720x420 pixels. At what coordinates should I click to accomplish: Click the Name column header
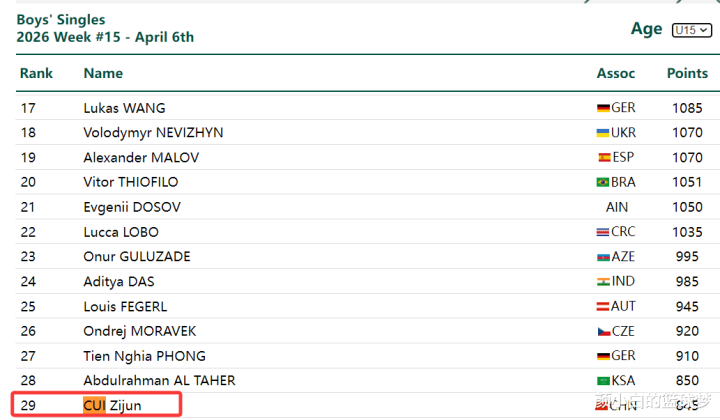(x=103, y=73)
